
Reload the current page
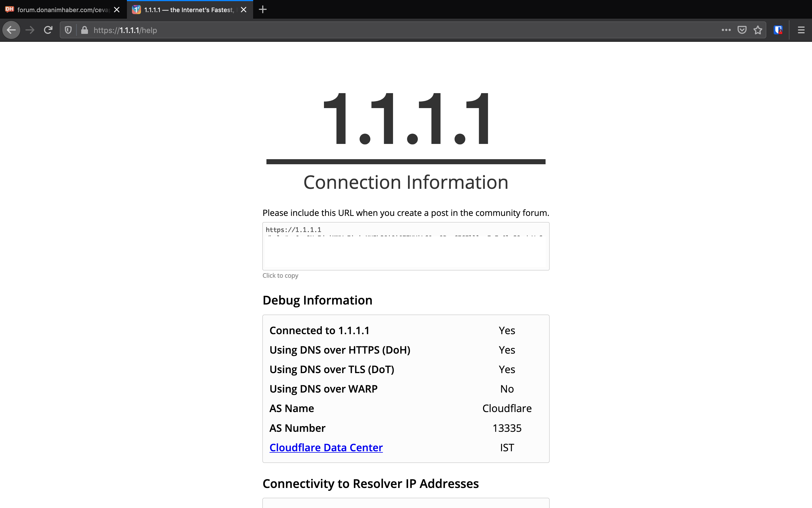pyautogui.click(x=48, y=30)
